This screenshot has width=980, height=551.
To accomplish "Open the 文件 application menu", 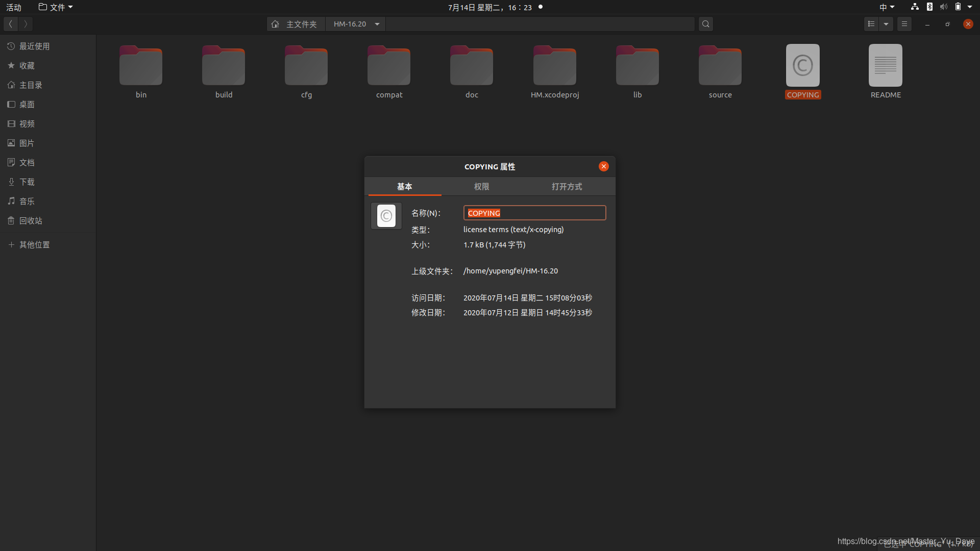I will click(x=56, y=7).
